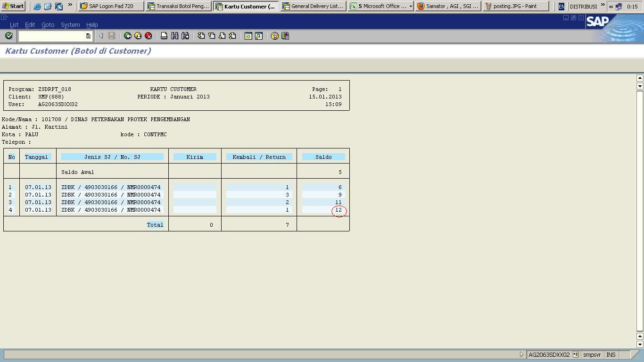
Task: Click the Previous Page icon
Action: [212, 36]
